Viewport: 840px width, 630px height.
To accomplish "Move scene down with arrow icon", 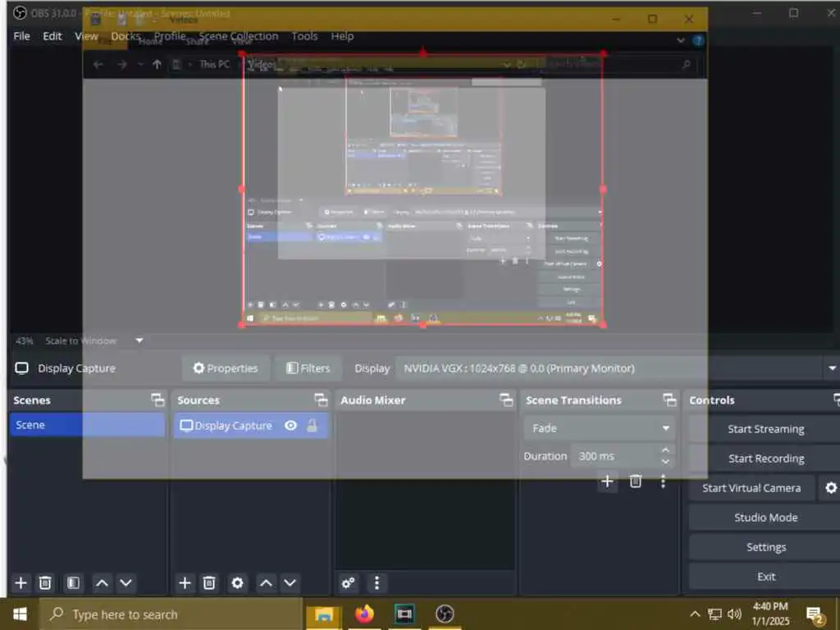I will 126,583.
